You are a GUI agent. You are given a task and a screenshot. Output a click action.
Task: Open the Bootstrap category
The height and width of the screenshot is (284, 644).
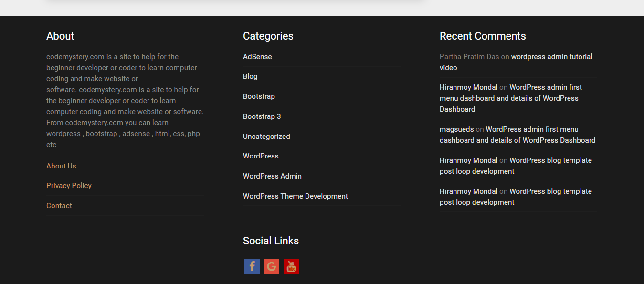[x=259, y=96]
